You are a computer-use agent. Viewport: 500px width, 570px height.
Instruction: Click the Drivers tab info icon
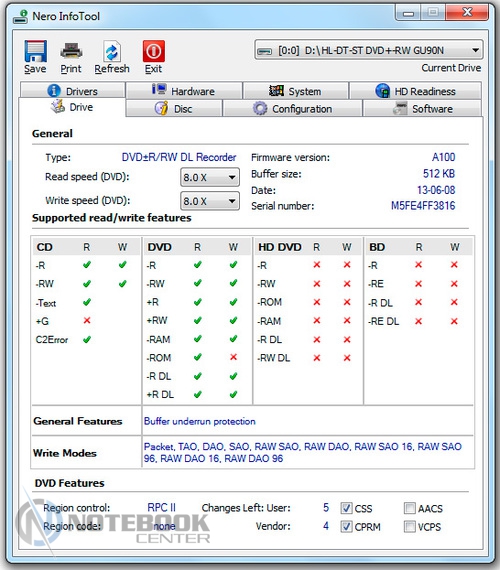pyautogui.click(x=54, y=91)
